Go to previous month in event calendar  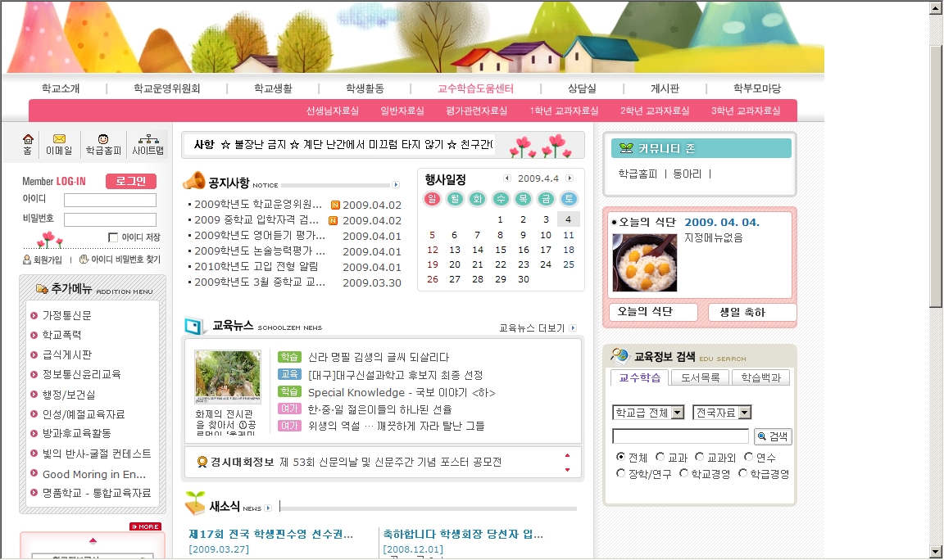pos(506,178)
